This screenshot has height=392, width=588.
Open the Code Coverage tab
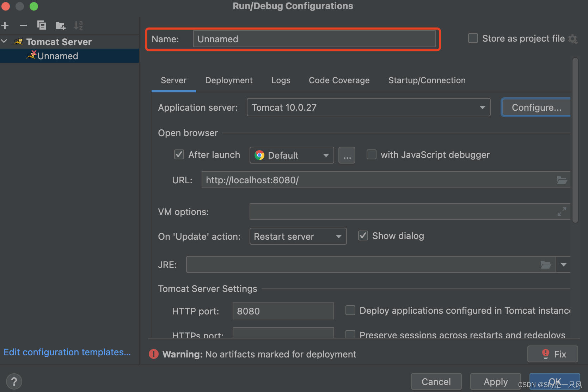(339, 80)
